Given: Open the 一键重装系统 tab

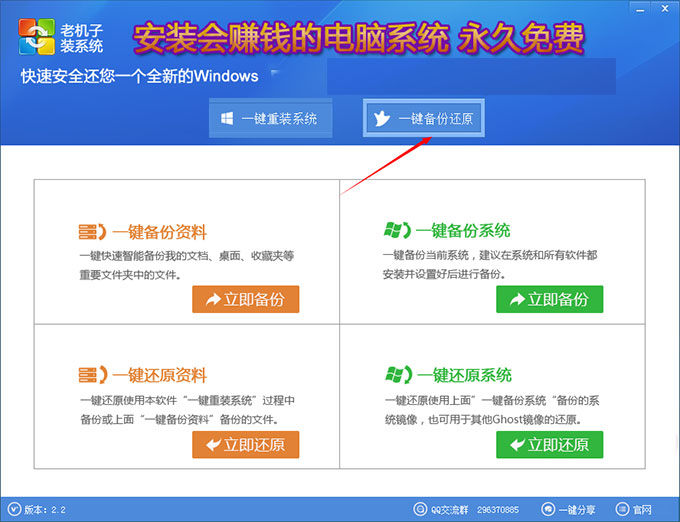Looking at the screenshot, I should click(x=271, y=118).
